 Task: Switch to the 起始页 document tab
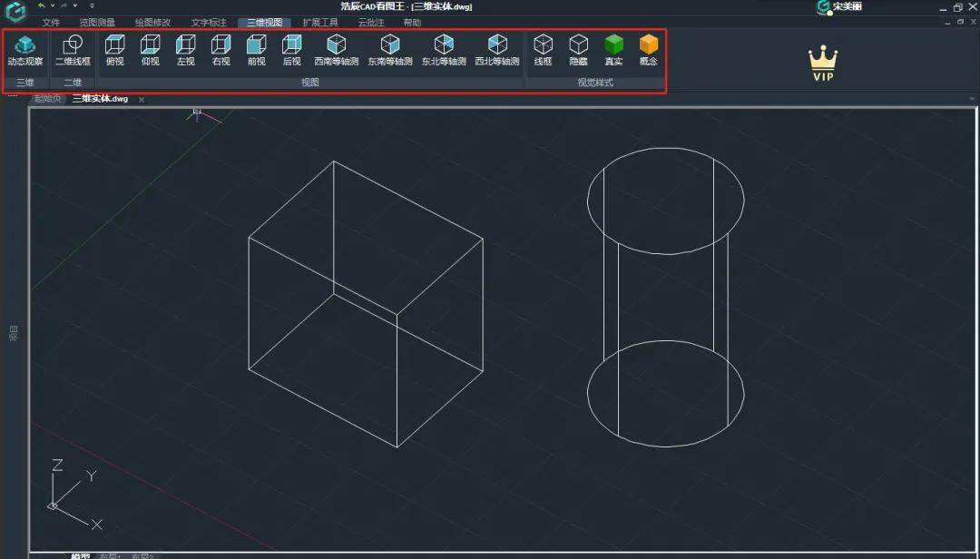[x=47, y=99]
